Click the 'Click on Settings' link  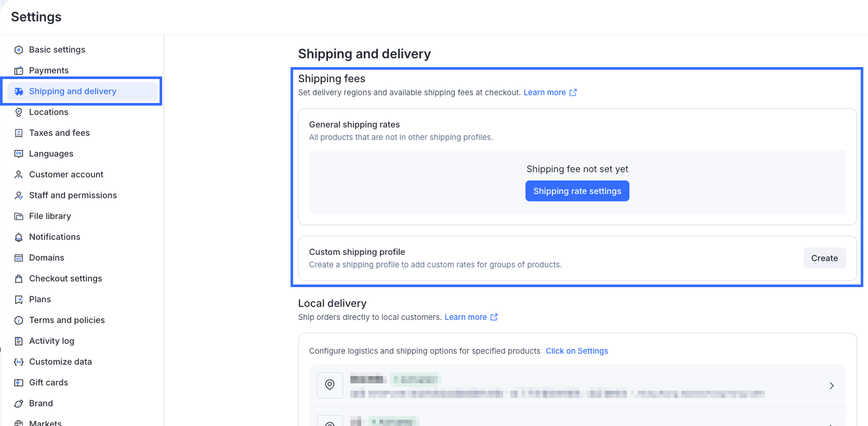576,351
